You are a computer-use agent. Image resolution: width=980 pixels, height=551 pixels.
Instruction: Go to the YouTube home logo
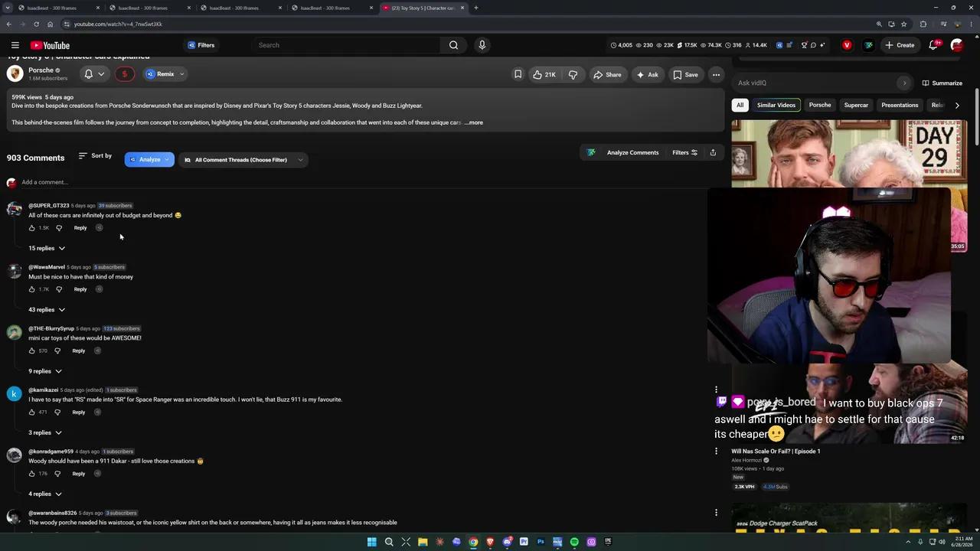pos(50,45)
